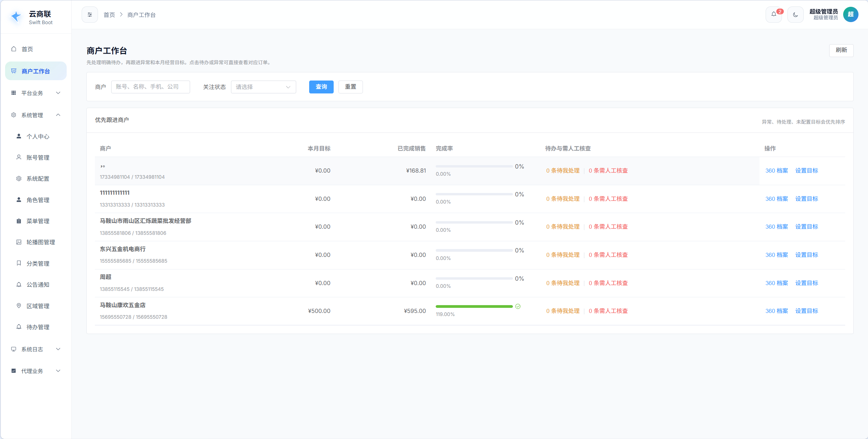Collapse the sidebar menu toggle button
Viewport: 868px width, 439px height.
[x=90, y=15]
